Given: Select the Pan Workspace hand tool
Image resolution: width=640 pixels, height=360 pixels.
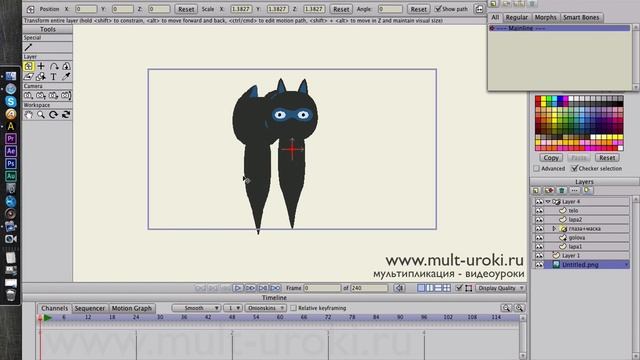Looking at the screenshot, I should [28, 115].
